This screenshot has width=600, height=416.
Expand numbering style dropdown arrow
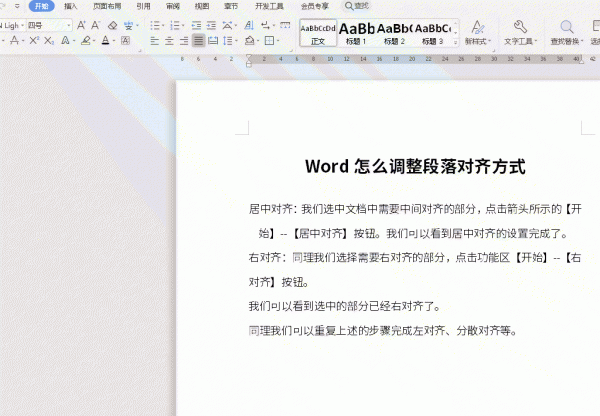click(x=183, y=26)
